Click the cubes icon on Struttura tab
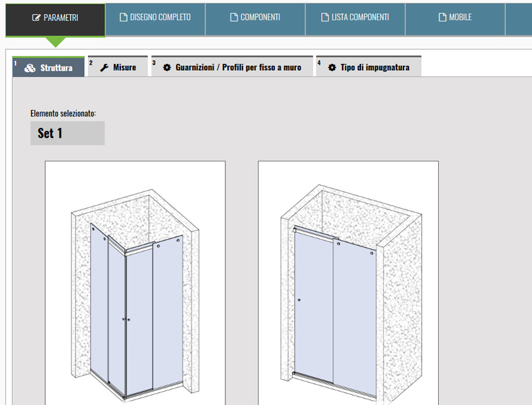This screenshot has width=532, height=405. click(30, 68)
